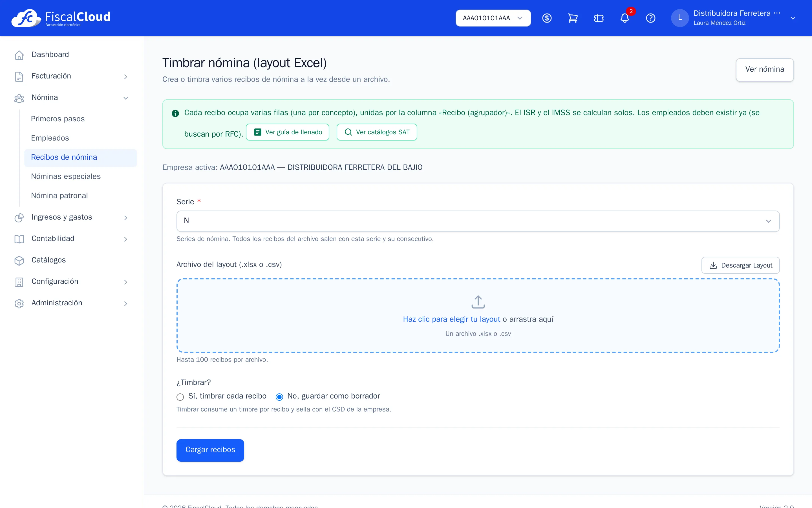
Task: Click the upload arrow icon in drop zone
Action: 478,302
